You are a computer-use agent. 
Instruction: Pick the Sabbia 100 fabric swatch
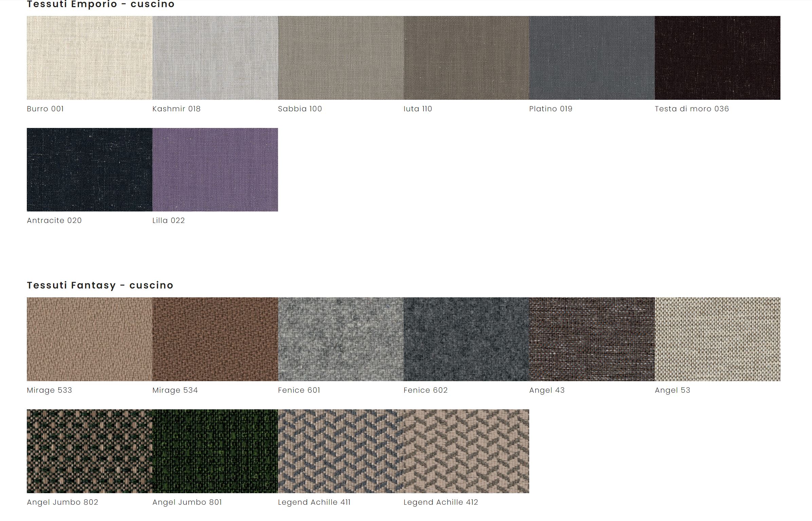341,58
